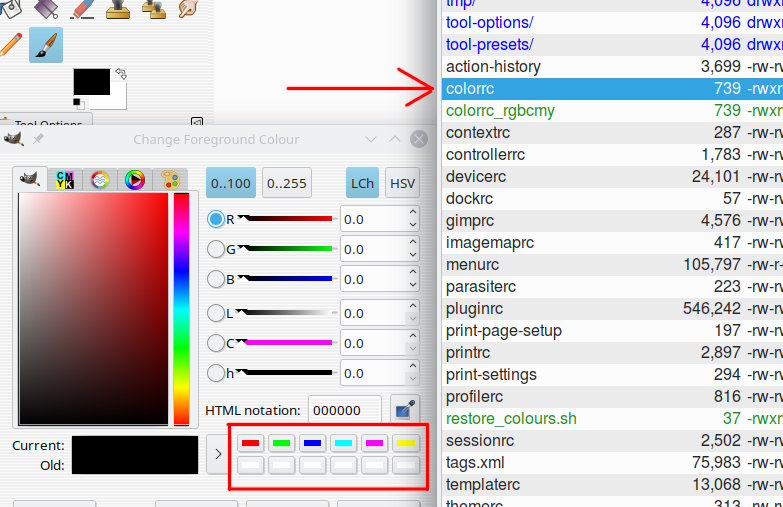The image size is (783, 507).
Task: Swap foreground and background colours arrow
Action: pos(120,74)
